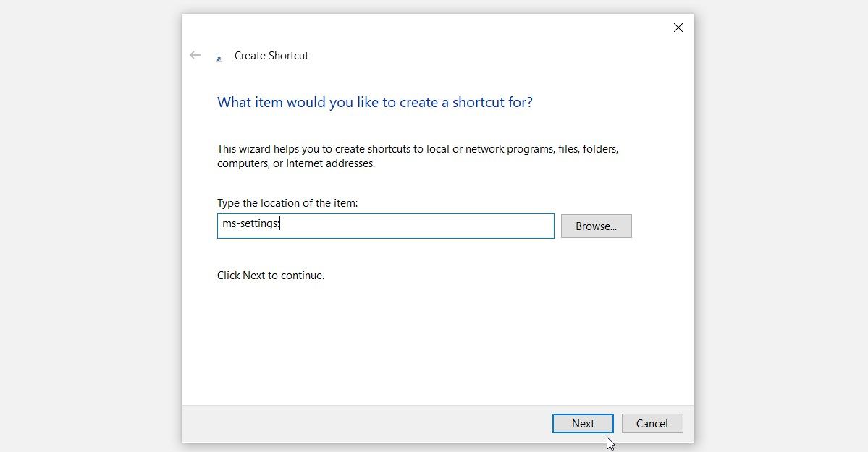Click the blue question heading text
The image size is (868, 452).
pyautogui.click(x=374, y=102)
